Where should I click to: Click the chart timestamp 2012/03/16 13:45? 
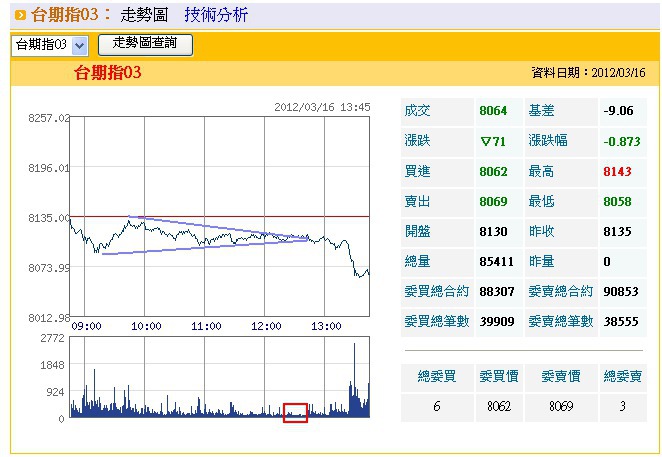322,107
